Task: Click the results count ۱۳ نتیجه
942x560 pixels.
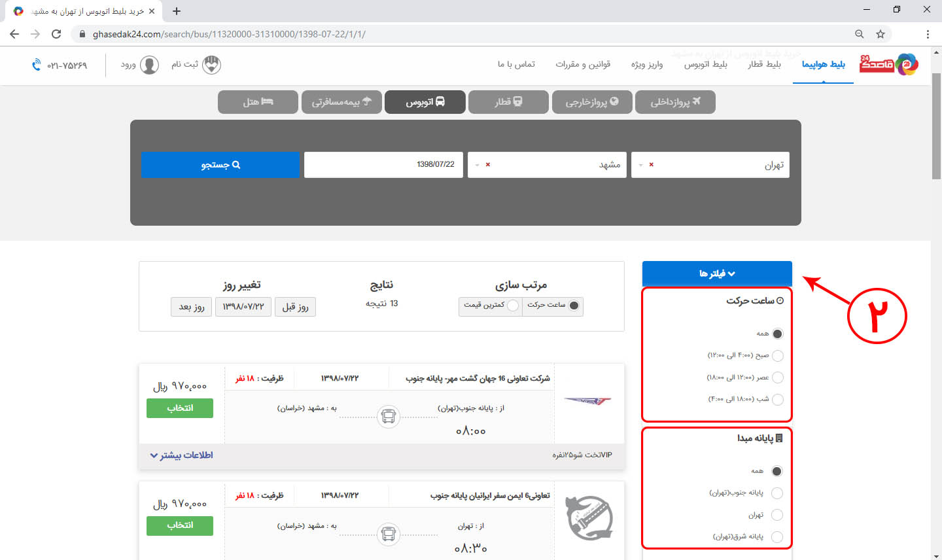Action: tap(381, 304)
